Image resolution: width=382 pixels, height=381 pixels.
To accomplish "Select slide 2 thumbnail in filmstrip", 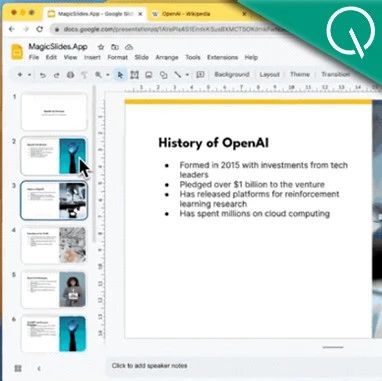I will click(x=54, y=156).
